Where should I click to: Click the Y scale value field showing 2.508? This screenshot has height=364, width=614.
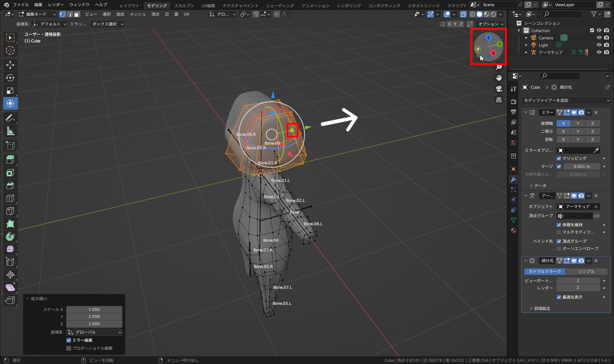pos(94,317)
